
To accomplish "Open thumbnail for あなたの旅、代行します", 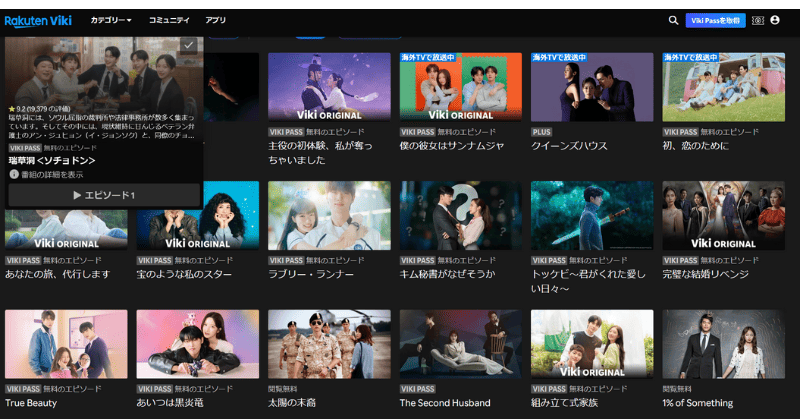I will pyautogui.click(x=66, y=230).
